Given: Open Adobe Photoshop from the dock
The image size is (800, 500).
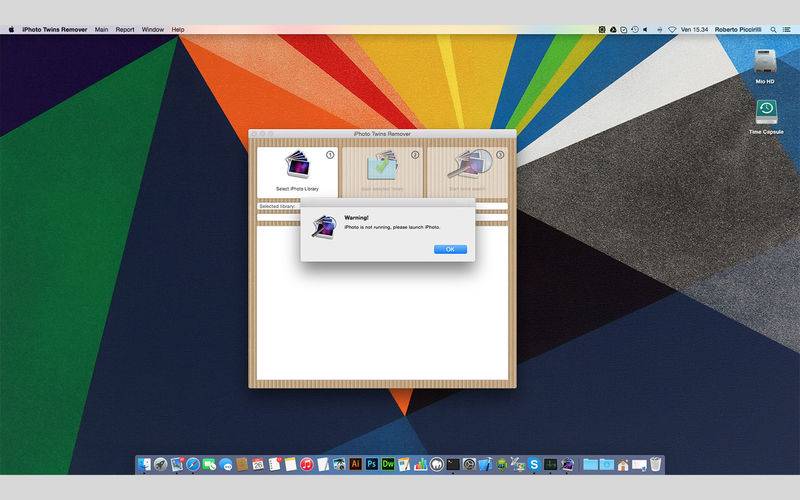Looking at the screenshot, I should pyautogui.click(x=372, y=464).
